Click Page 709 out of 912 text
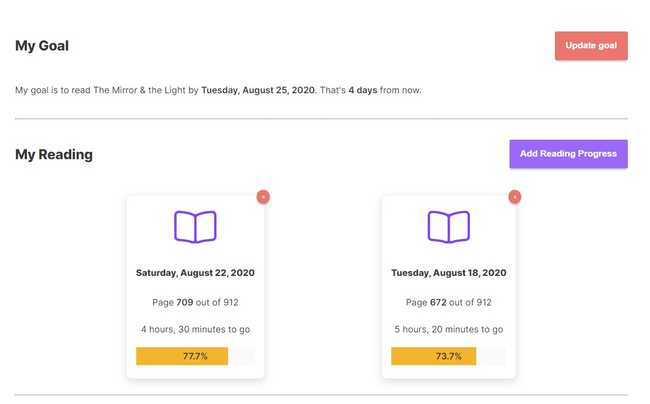 pos(195,302)
